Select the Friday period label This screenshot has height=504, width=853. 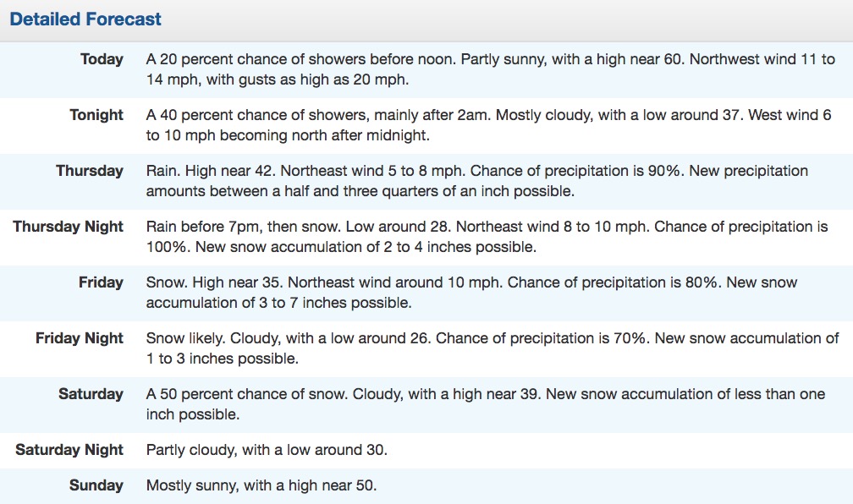[101, 282]
